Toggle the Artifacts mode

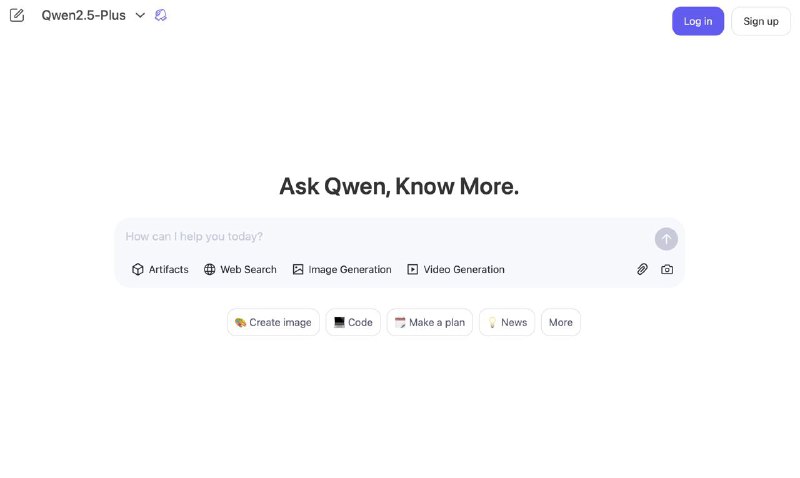[x=160, y=269]
